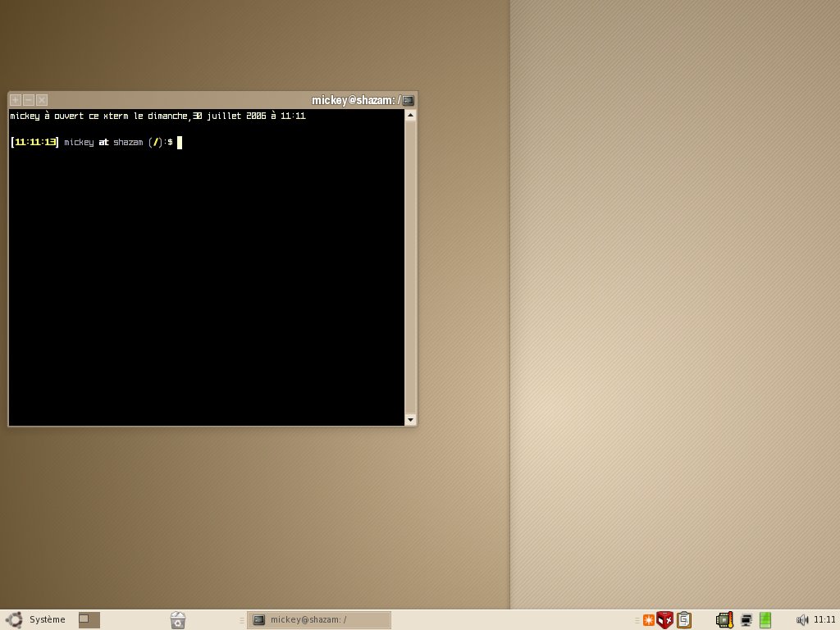Click the terminal vertical scrollbar track
The width and height of the screenshot is (840, 630).
click(x=411, y=267)
